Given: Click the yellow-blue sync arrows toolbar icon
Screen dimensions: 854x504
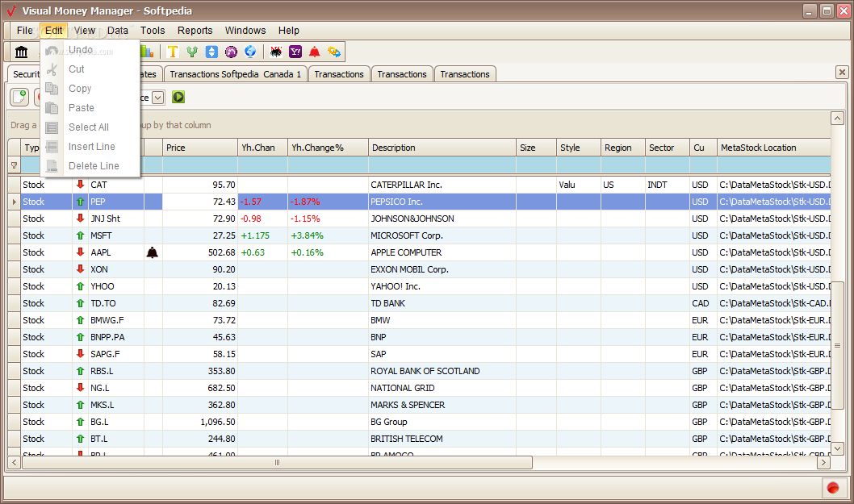Looking at the screenshot, I should 334,52.
